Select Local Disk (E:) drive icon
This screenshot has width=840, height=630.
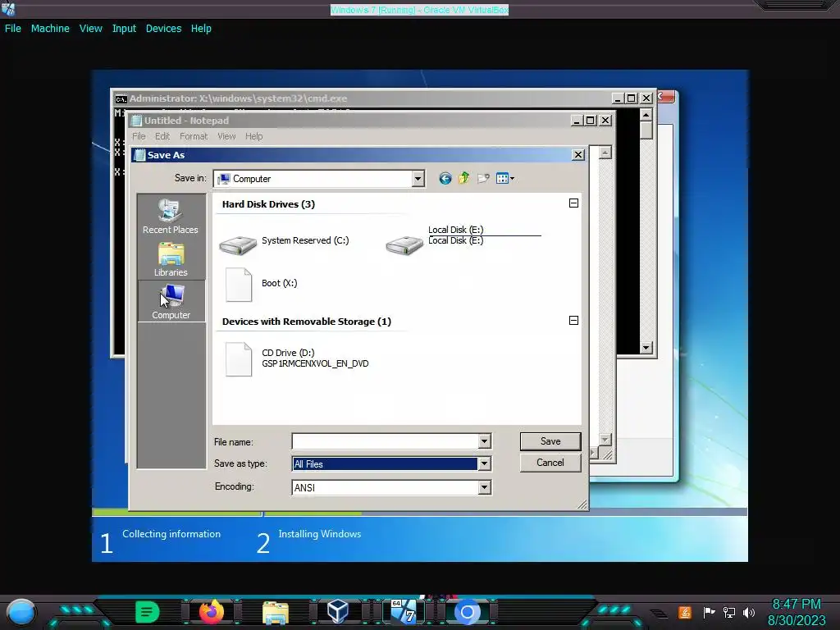click(x=404, y=244)
